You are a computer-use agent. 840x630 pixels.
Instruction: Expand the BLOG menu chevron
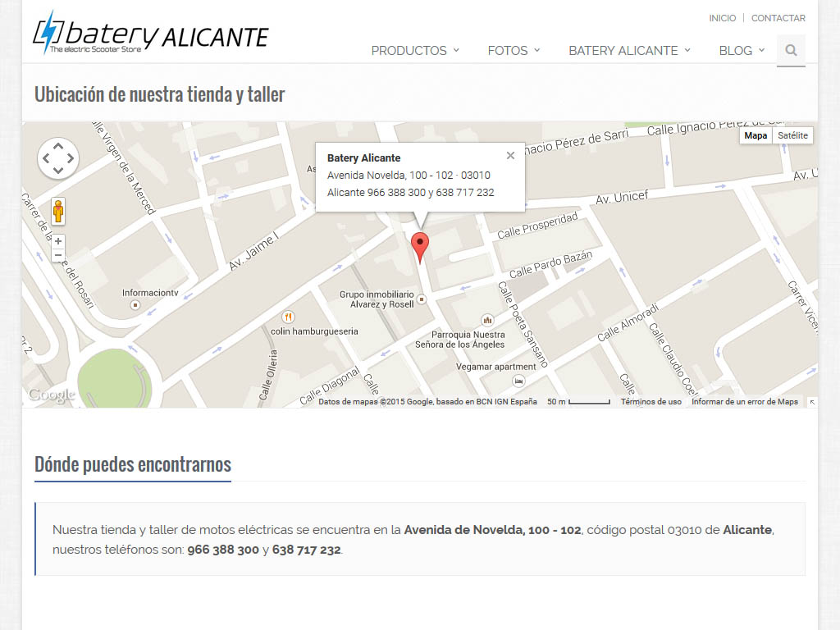(761, 50)
